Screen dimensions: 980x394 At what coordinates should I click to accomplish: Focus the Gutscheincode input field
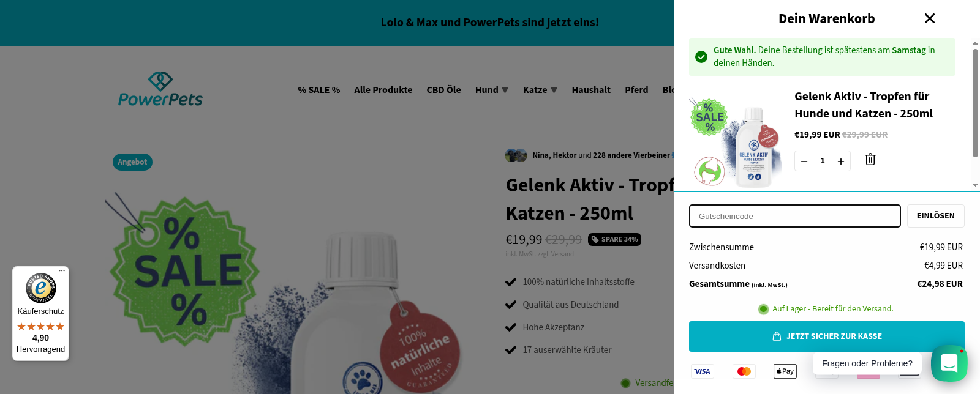click(x=795, y=216)
